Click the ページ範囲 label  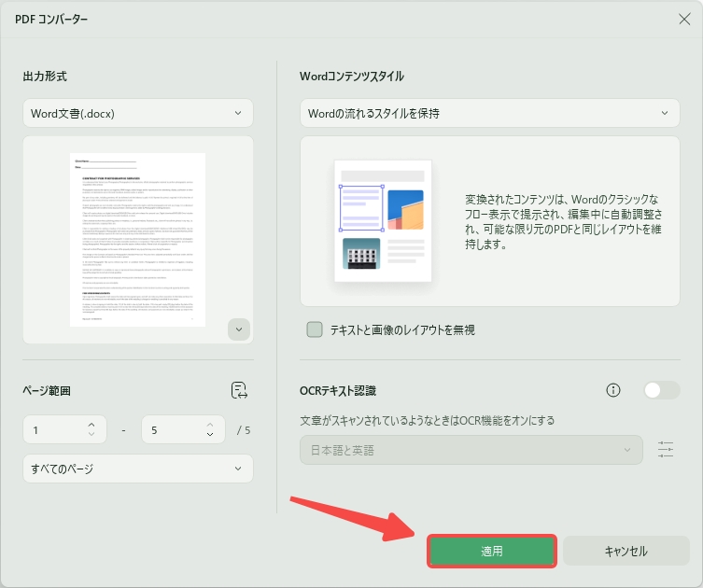[x=47, y=391]
